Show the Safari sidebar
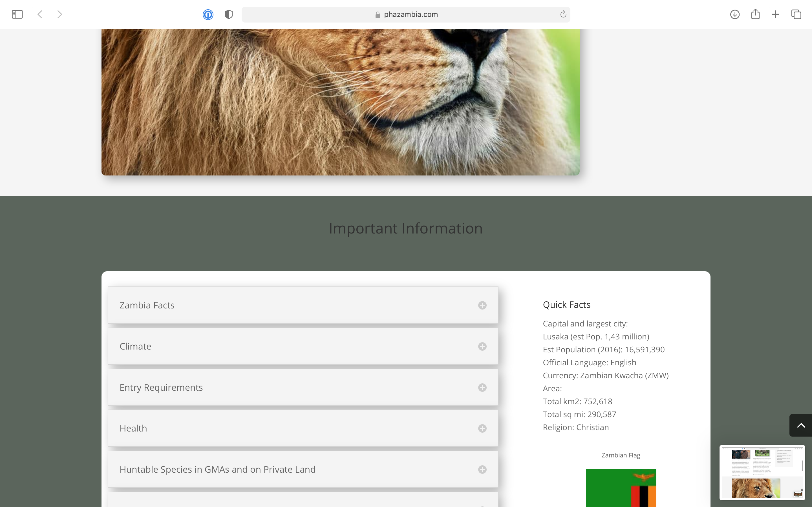The width and height of the screenshot is (812, 507). [17, 14]
